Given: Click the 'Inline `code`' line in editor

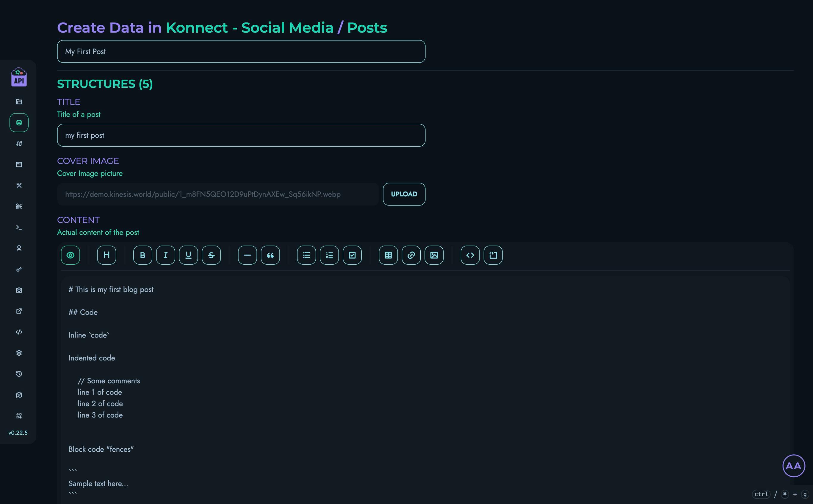Looking at the screenshot, I should 89,335.
